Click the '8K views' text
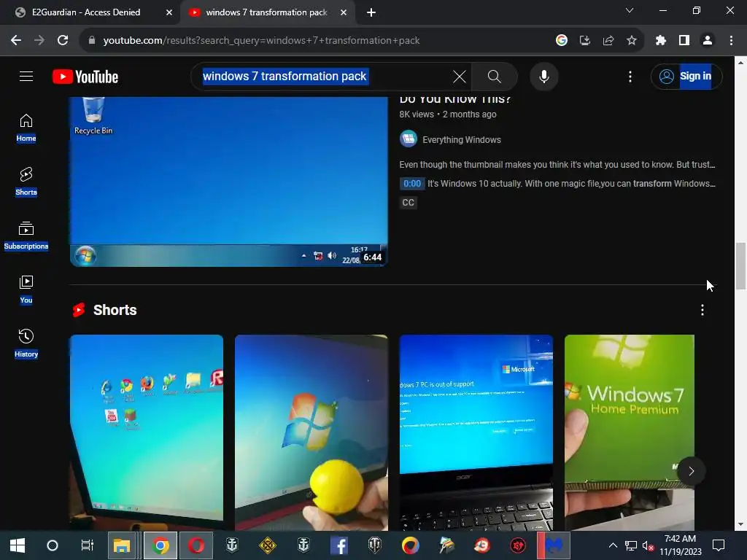The height and width of the screenshot is (560, 747). click(417, 114)
